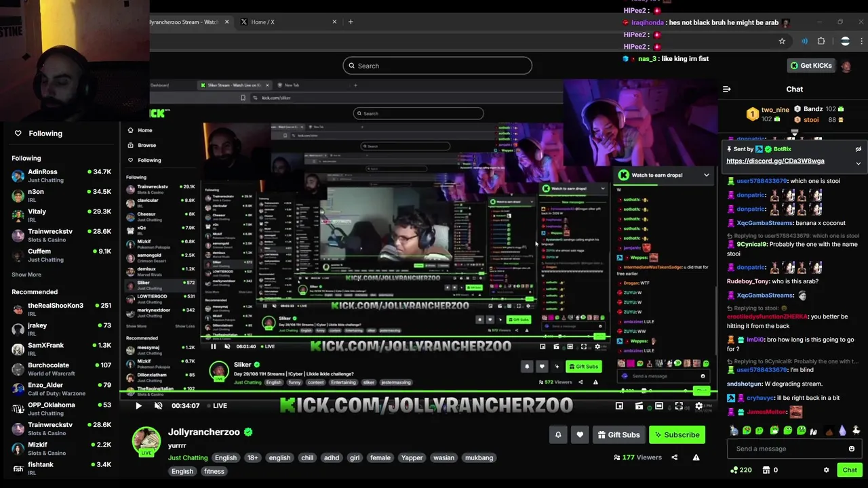Open the Jollyrancherzoo channel avatar
Viewport: 868px width, 488px height.
[x=146, y=441]
